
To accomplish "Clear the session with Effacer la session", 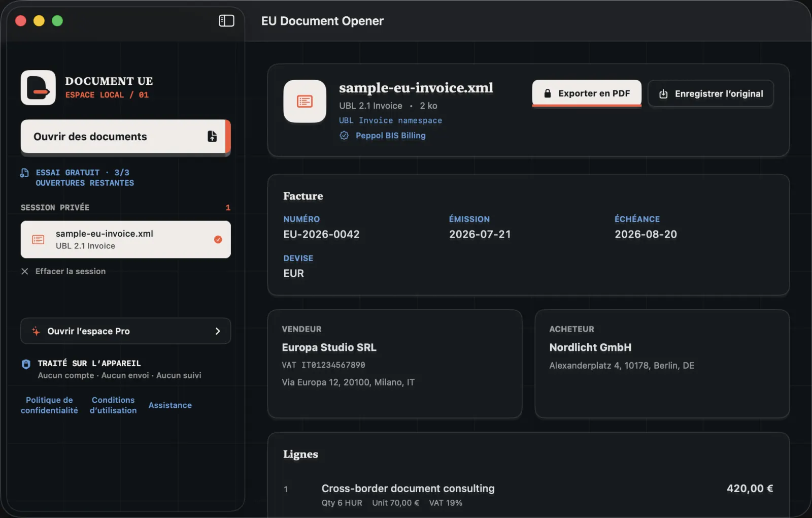I will [63, 271].
